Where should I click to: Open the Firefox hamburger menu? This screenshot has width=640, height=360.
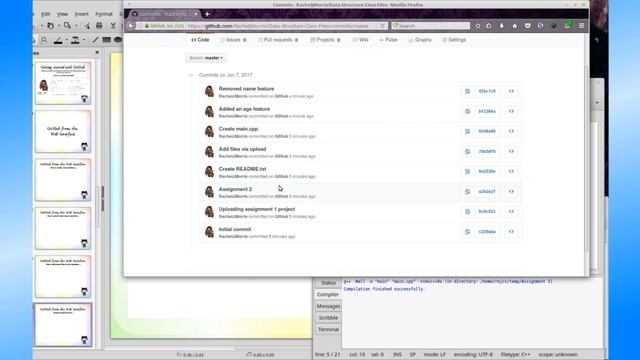pyautogui.click(x=581, y=26)
